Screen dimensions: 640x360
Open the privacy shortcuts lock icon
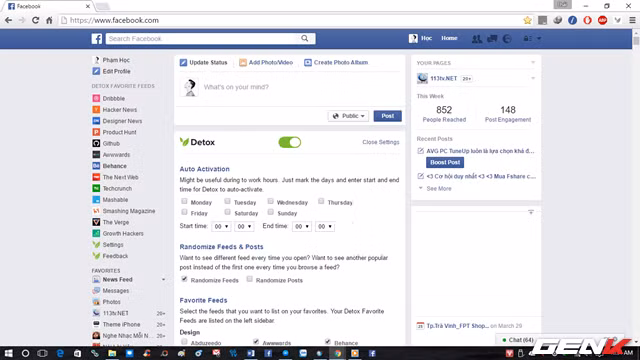pyautogui.click(x=527, y=38)
